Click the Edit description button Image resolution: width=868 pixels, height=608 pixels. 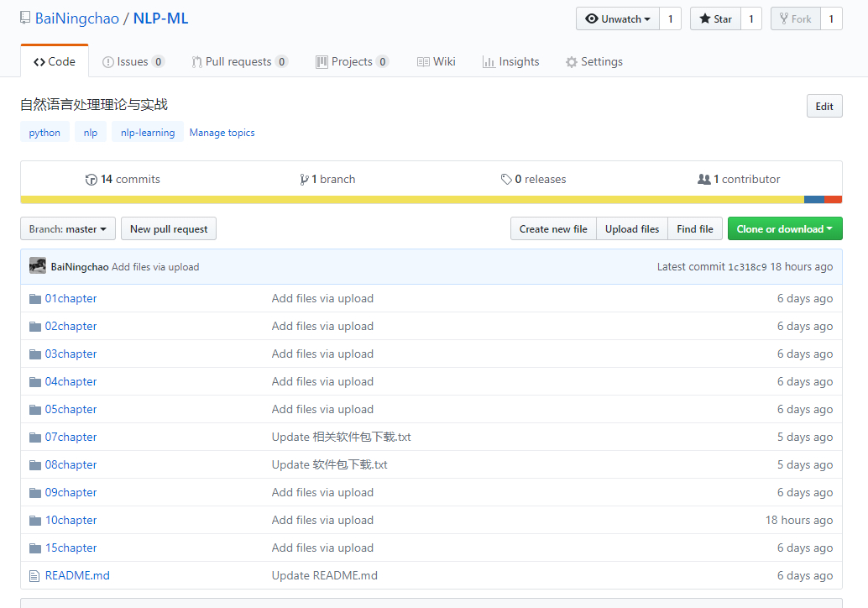click(x=824, y=107)
